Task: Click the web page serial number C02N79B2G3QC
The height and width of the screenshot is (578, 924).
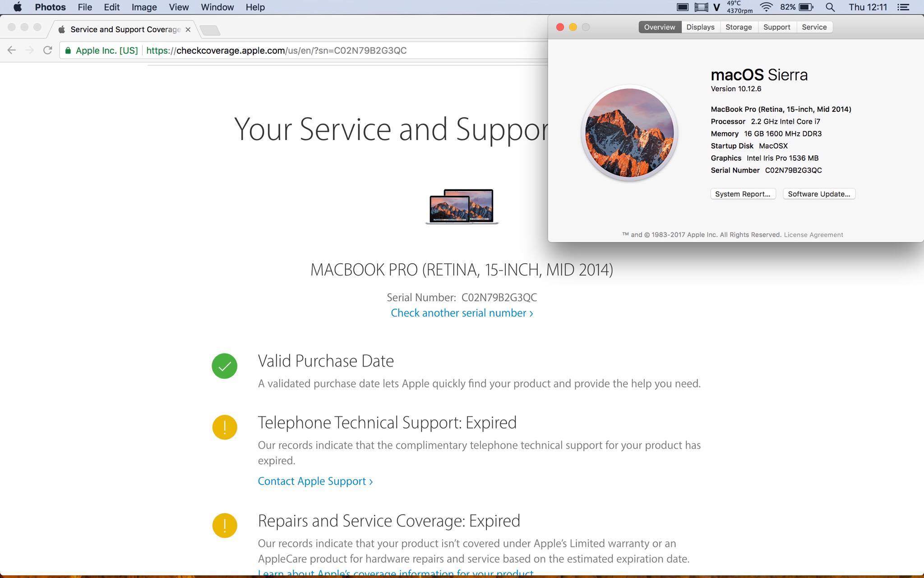Action: [x=499, y=298]
